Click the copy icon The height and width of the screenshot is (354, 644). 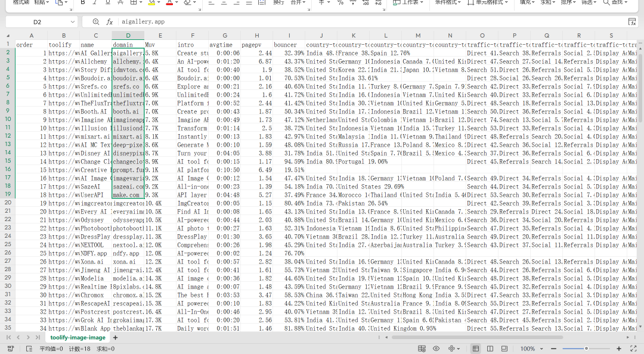[x=58, y=2]
